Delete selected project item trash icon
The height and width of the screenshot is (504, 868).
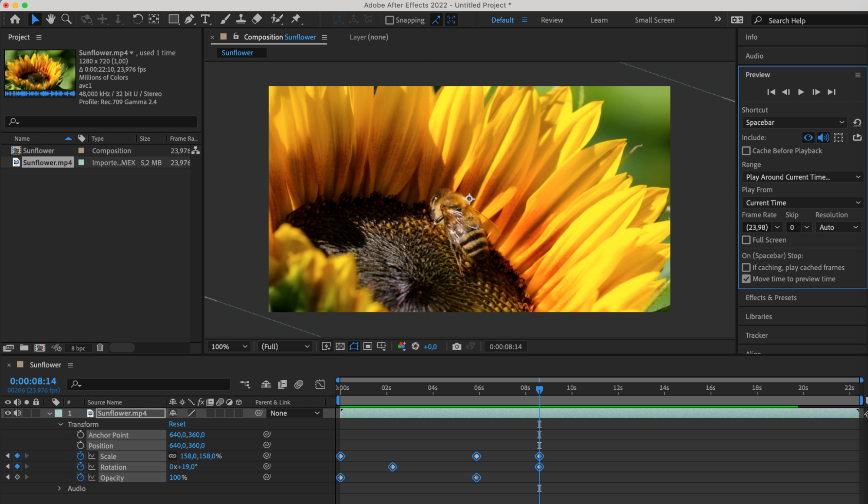click(x=100, y=348)
